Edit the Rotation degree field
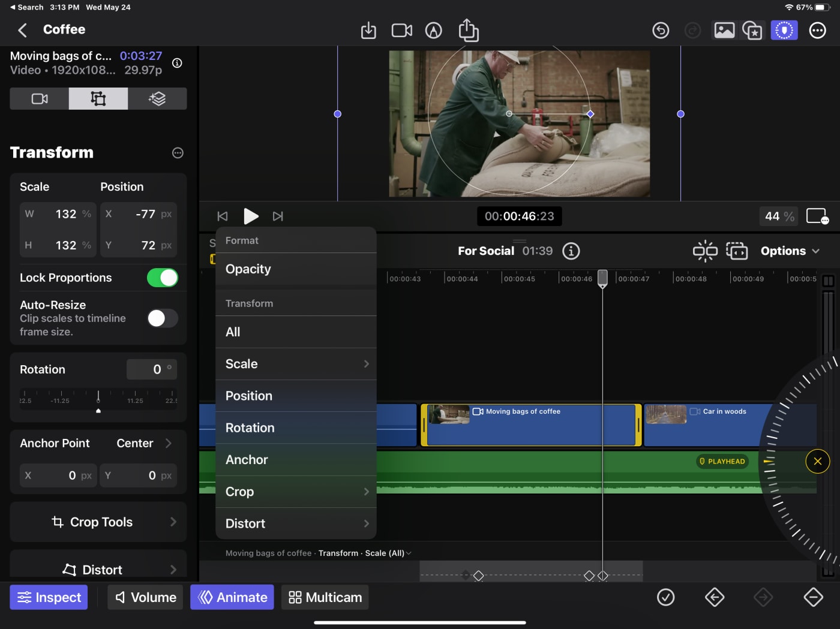 (x=152, y=369)
